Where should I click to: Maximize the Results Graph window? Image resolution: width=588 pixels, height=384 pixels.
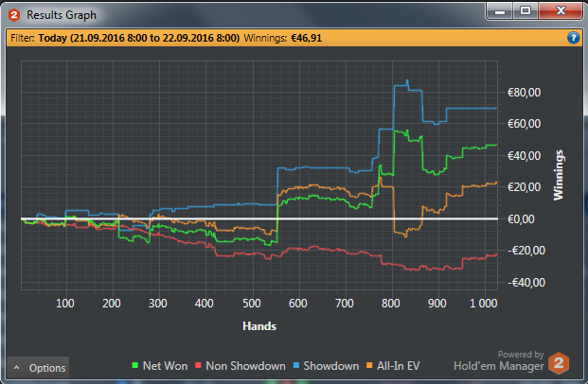pyautogui.click(x=526, y=10)
